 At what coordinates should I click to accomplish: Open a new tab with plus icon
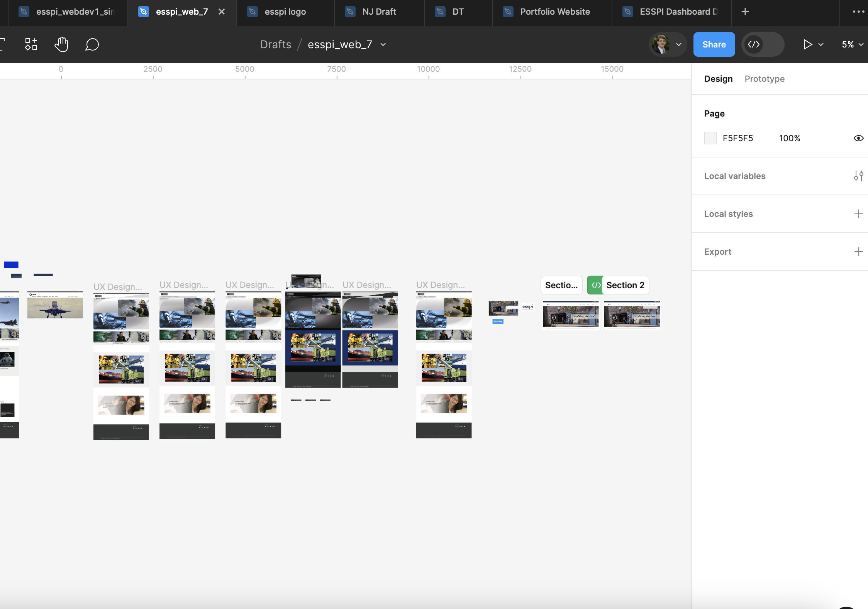coord(745,12)
